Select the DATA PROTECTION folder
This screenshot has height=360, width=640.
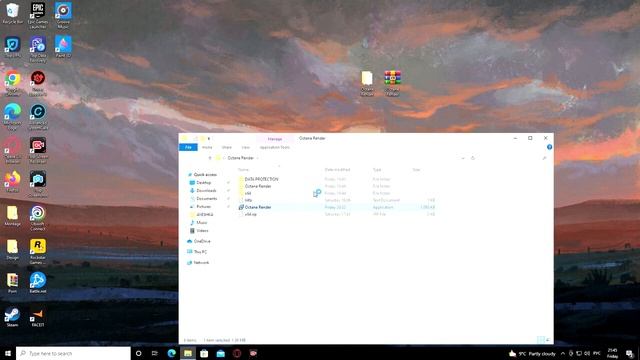click(x=261, y=179)
